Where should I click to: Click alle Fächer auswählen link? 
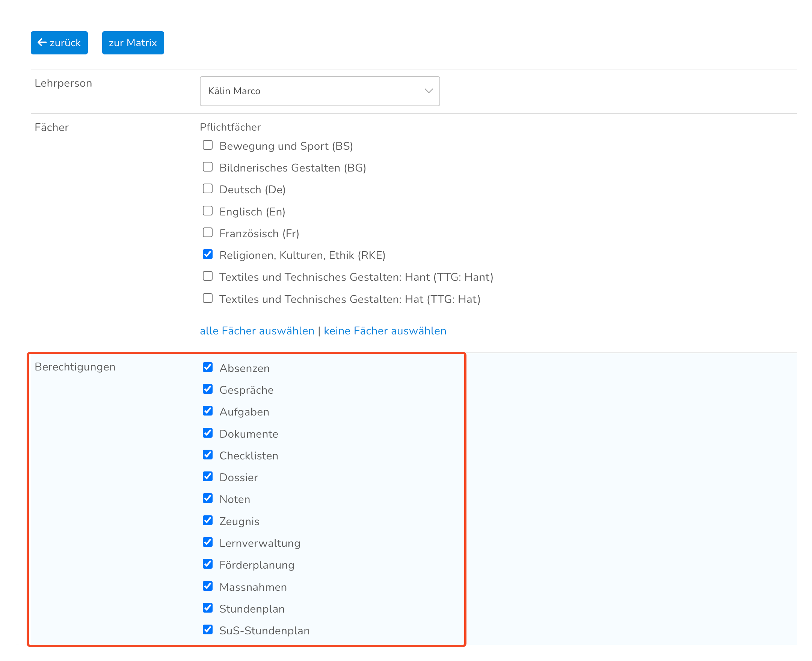click(x=257, y=330)
